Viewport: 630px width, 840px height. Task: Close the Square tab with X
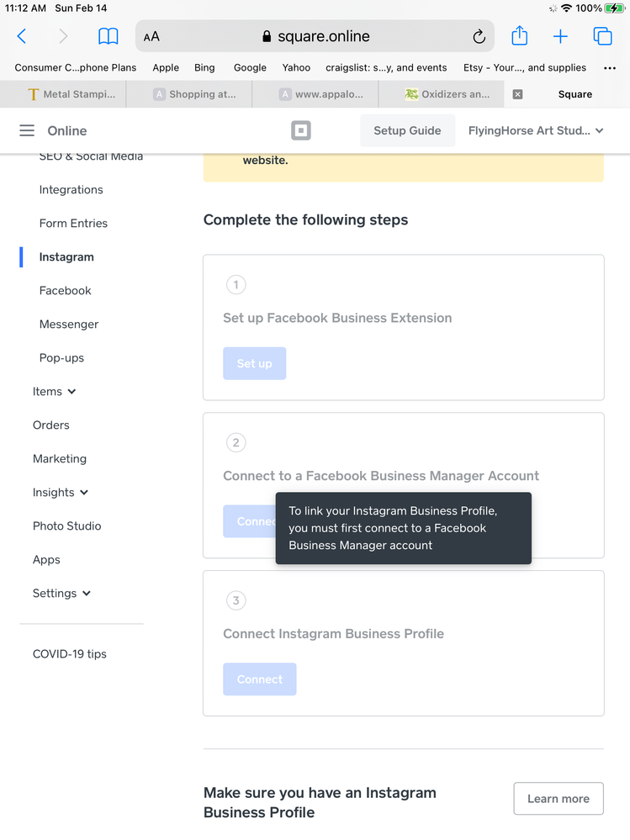(x=517, y=94)
